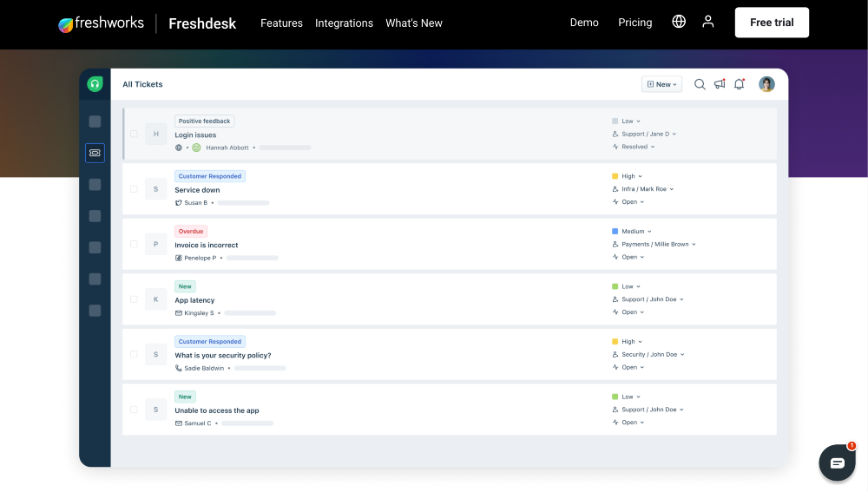Click the search magnifier icon
This screenshot has height=492, width=868.
tap(700, 84)
